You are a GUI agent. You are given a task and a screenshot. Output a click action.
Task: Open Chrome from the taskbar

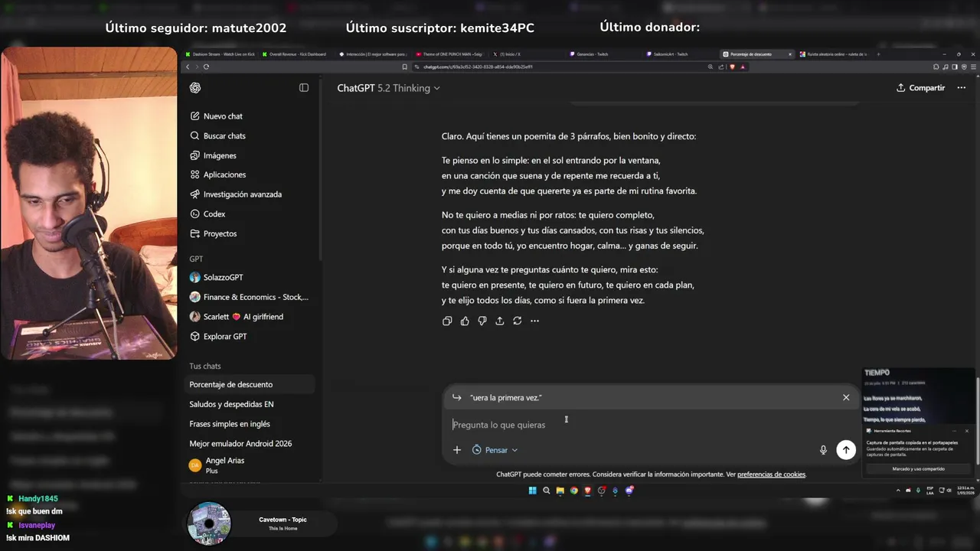tap(574, 491)
